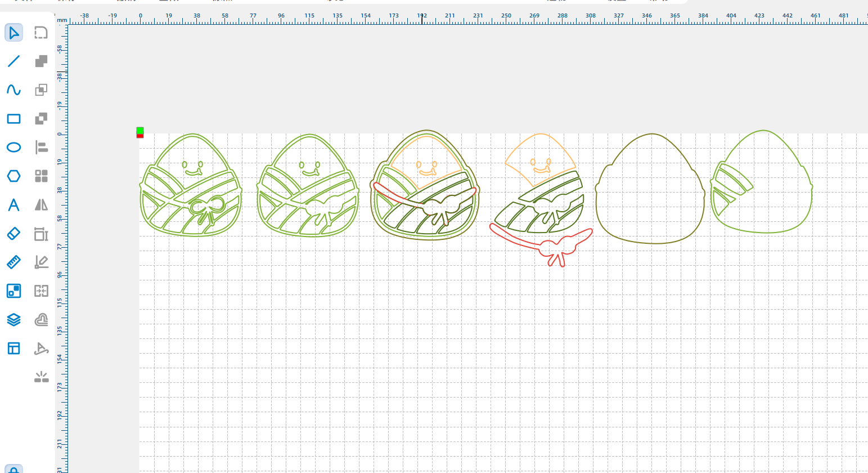Viewport: 868px width, 473px height.
Task: Choose the Ellipse shape tool
Action: pyautogui.click(x=14, y=147)
